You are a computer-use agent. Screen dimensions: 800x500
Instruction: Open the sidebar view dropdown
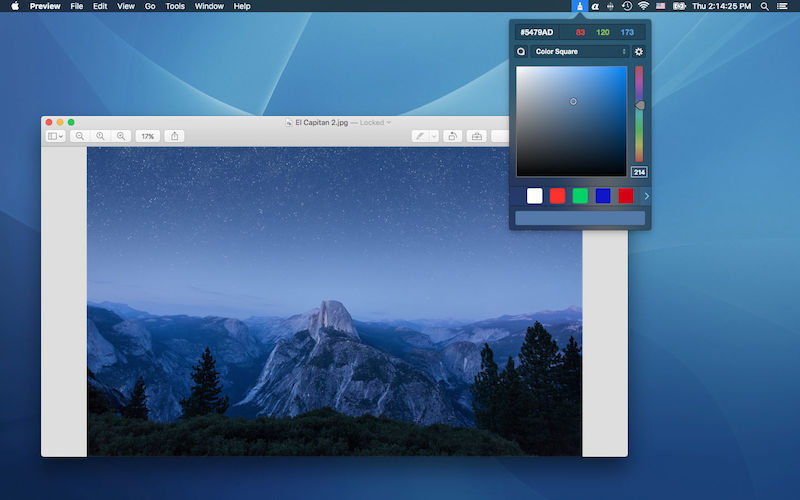(x=56, y=136)
